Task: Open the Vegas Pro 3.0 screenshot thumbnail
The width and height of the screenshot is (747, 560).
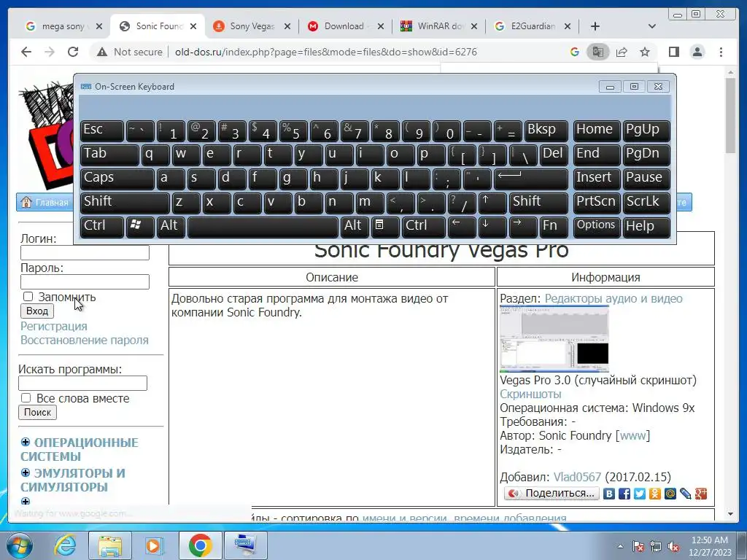Action: click(x=554, y=339)
